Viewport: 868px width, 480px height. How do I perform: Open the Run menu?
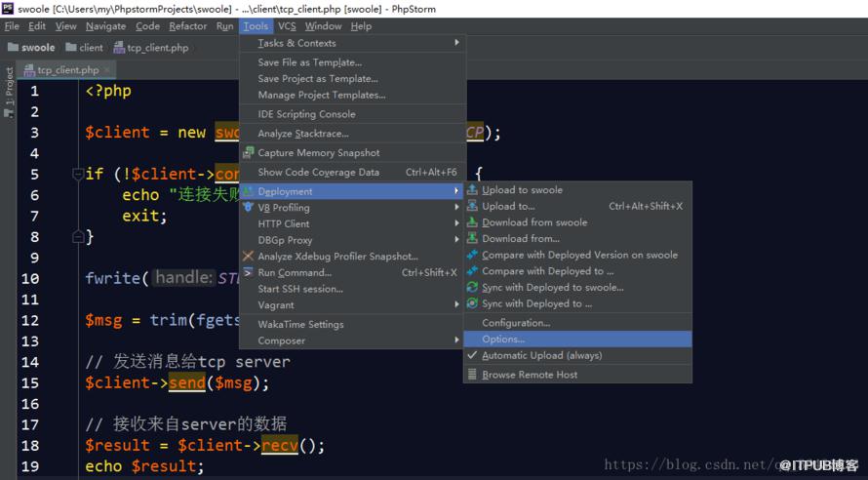224,26
